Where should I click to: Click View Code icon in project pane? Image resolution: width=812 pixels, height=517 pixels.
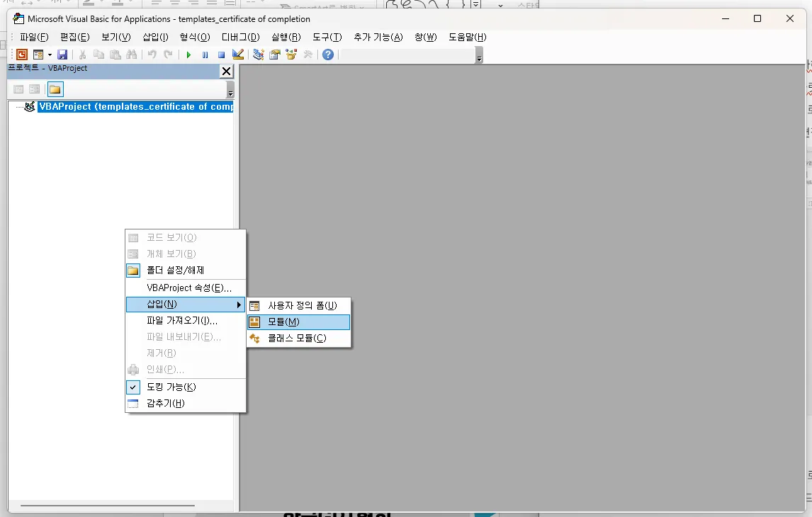tap(18, 89)
